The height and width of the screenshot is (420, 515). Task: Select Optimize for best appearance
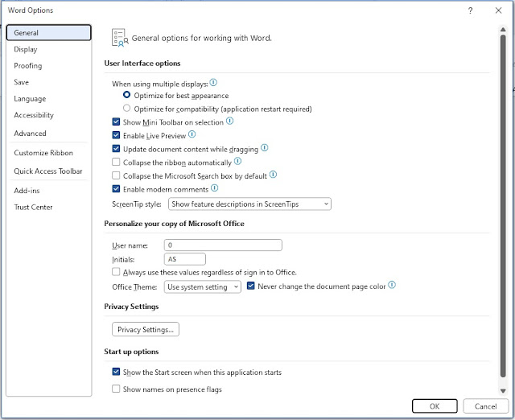tap(126, 95)
